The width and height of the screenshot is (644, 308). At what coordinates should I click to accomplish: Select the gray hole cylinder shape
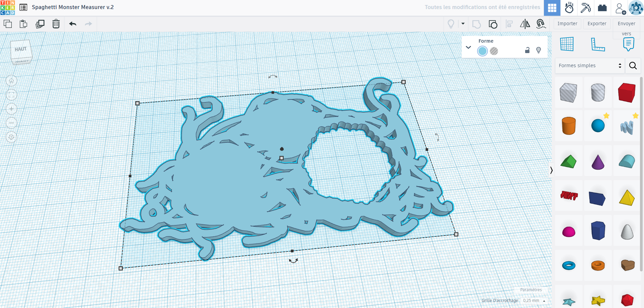coord(598,93)
